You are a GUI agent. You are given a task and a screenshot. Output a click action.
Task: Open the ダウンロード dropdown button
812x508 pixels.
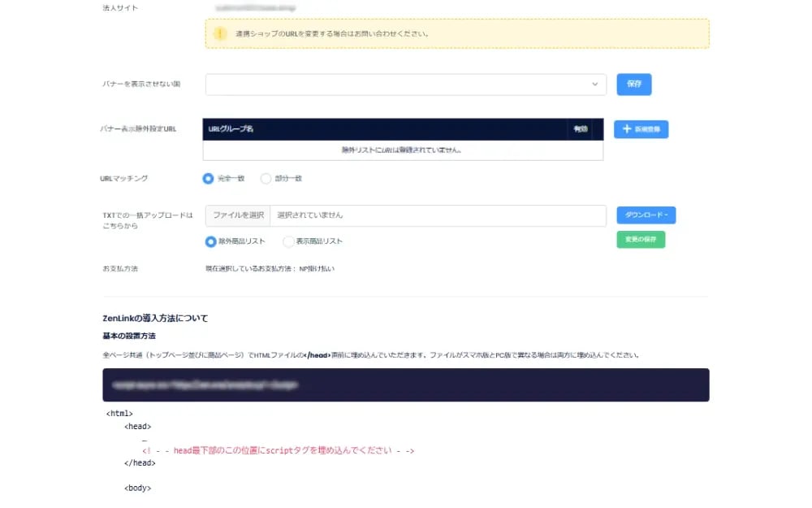tap(646, 215)
